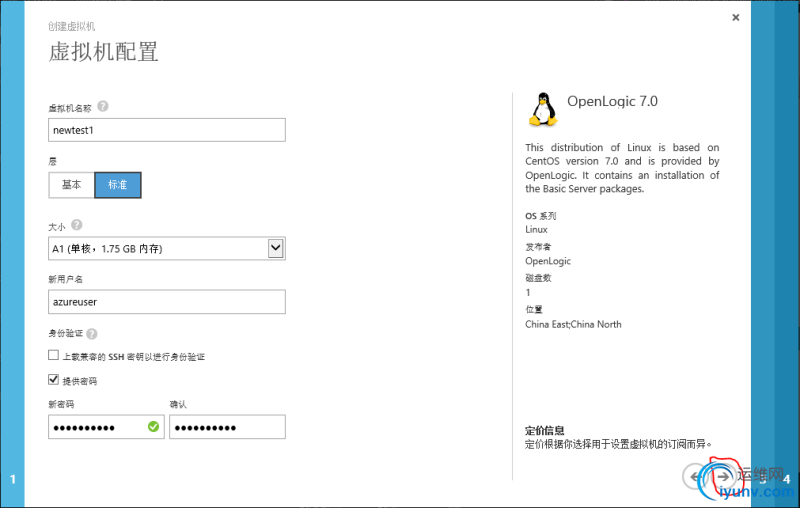Uncheck the 提供密码 checkbox
The image size is (800, 508).
[54, 379]
